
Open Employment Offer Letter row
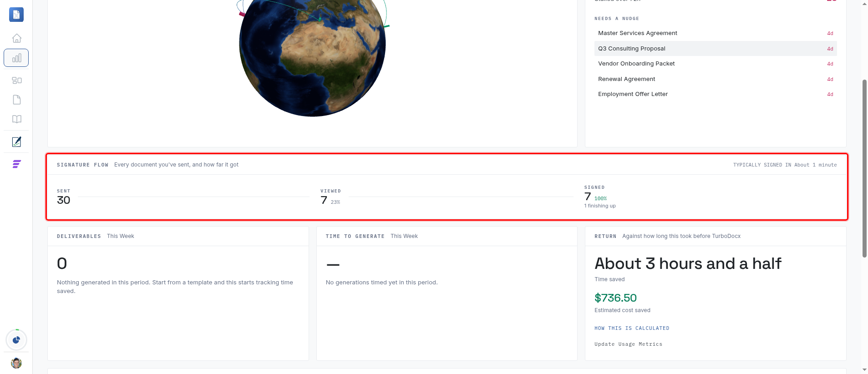(716, 94)
